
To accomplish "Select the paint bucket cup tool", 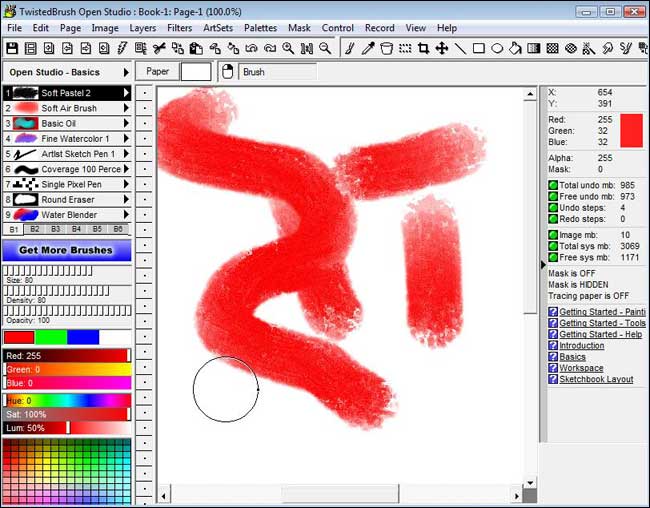I will 386,49.
